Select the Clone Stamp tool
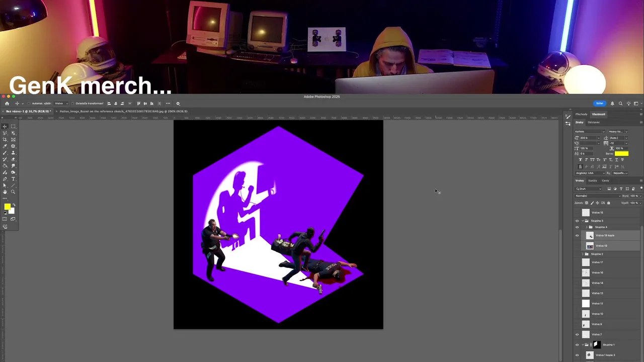The image size is (644, 362). (13, 152)
